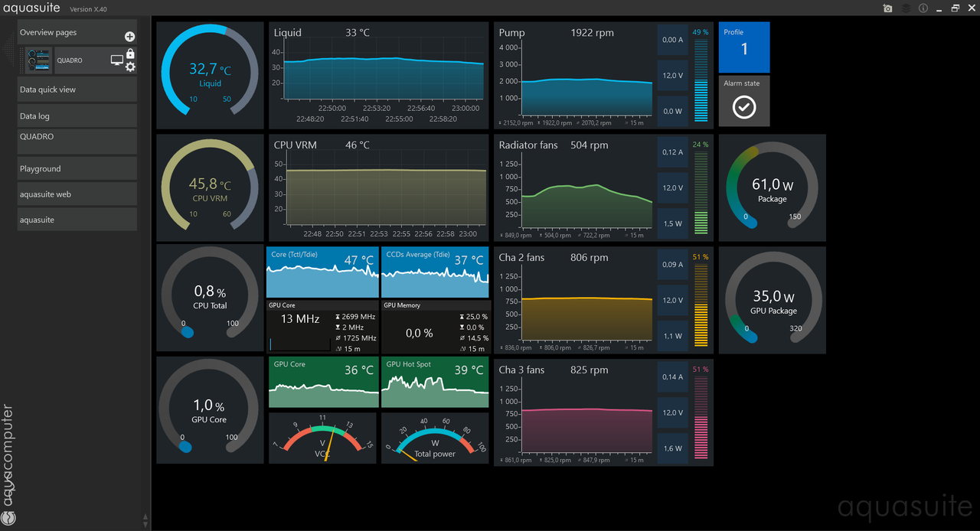Click Cha 3 fans 0,14 A value
980x531 pixels.
click(673, 377)
